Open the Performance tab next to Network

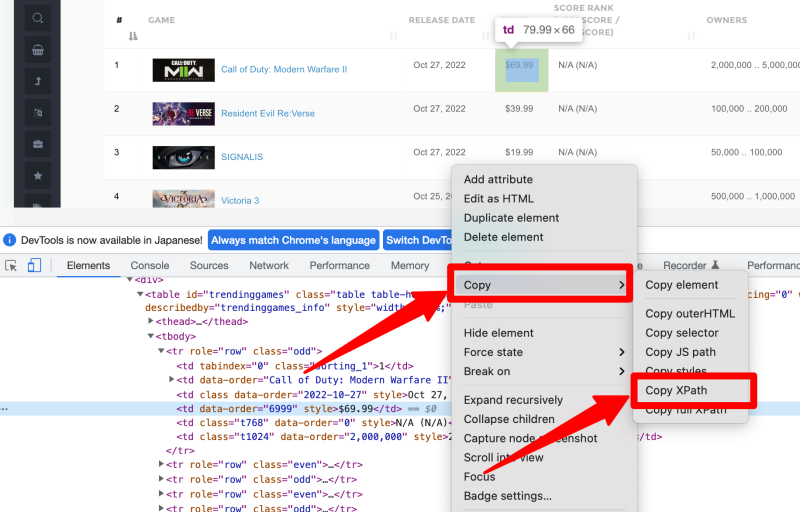coord(339,265)
